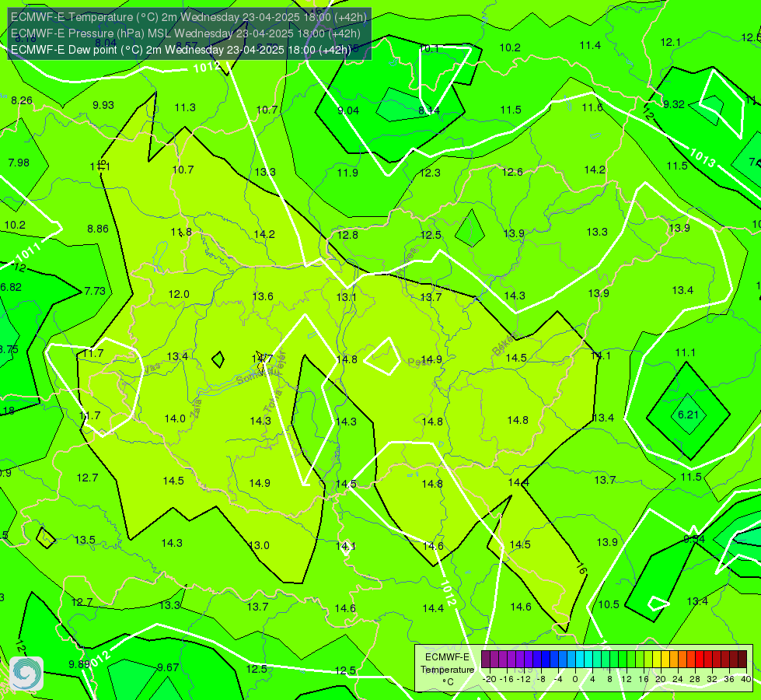Pick the cyan legend swatch above the 0 label
This screenshot has width=761, height=700.
click(x=579, y=660)
